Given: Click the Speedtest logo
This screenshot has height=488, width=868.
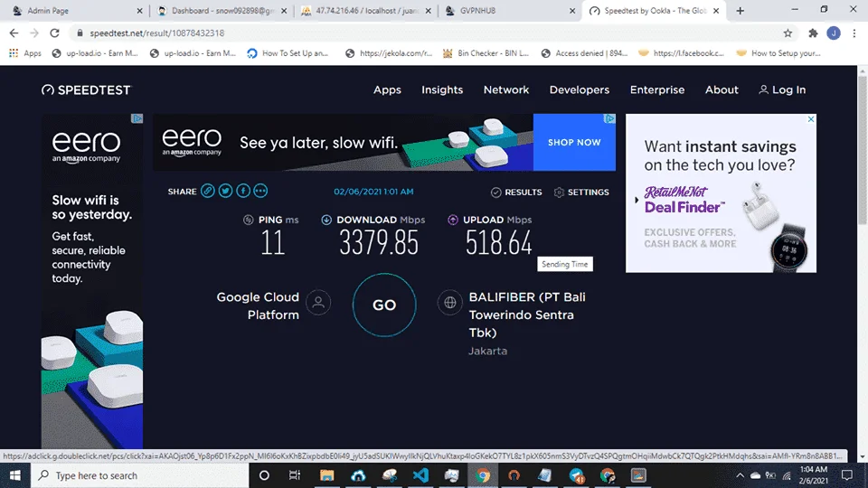Looking at the screenshot, I should click(x=87, y=89).
